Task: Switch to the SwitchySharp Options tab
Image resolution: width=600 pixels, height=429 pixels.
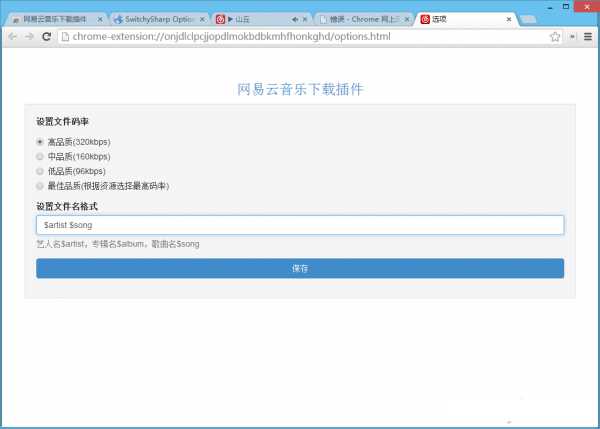Action: coord(160,19)
